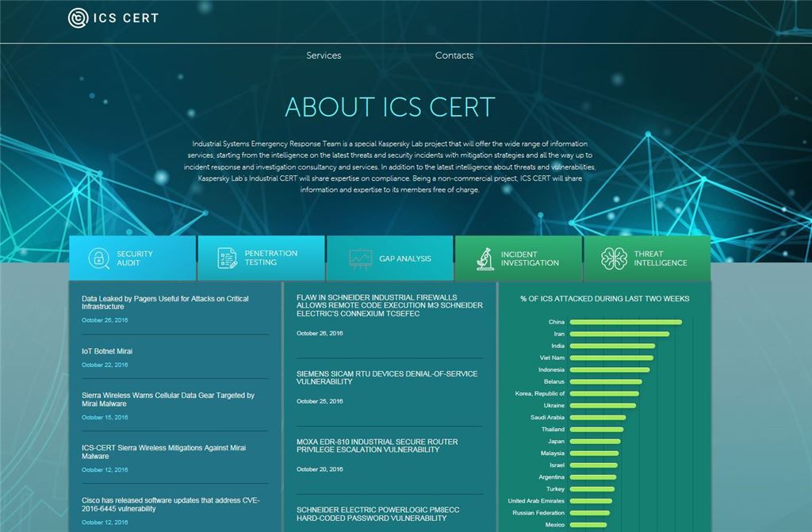Read Sierra Wireless Warns Cellular Data Gear article
This screenshot has height=532, width=812.
(167, 400)
